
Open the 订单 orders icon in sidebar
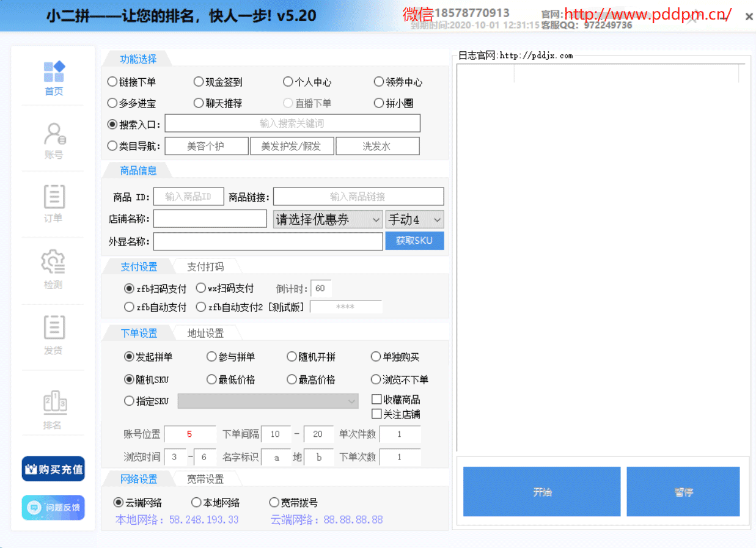point(54,197)
